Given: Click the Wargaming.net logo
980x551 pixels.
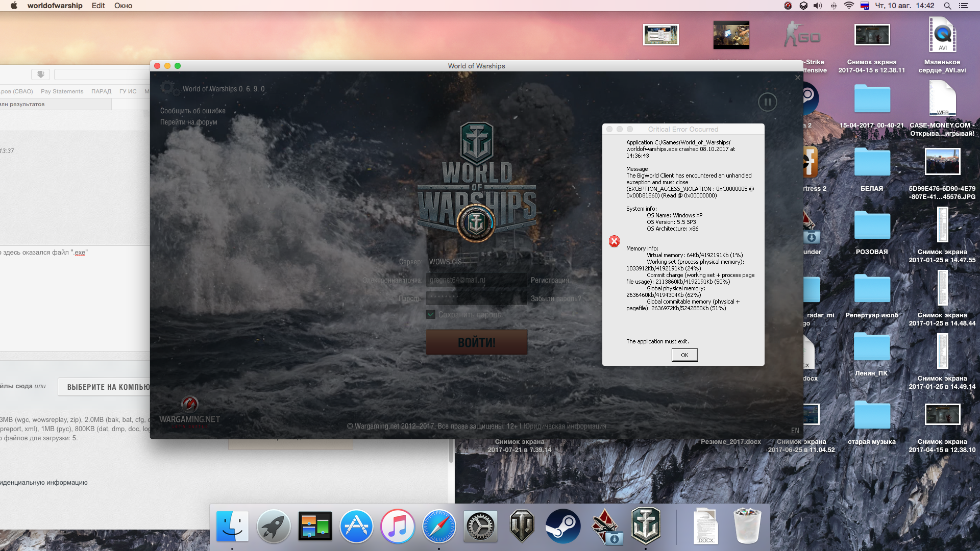Looking at the screenshot, I should (189, 411).
